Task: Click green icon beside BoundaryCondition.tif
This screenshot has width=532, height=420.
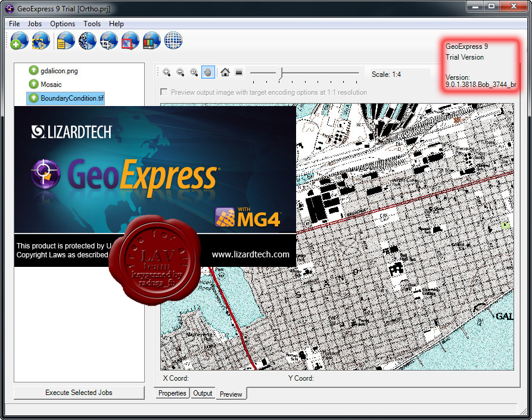Action: click(33, 98)
